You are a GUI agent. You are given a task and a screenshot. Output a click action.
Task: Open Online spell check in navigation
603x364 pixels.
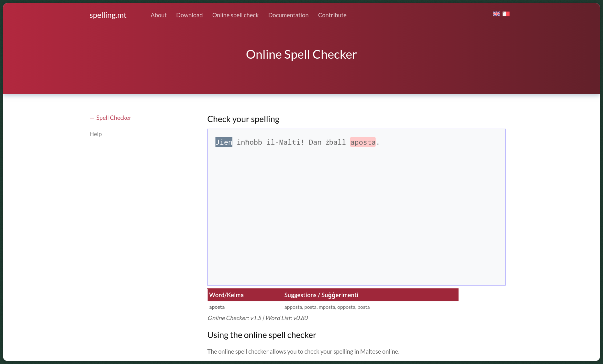pyautogui.click(x=235, y=15)
